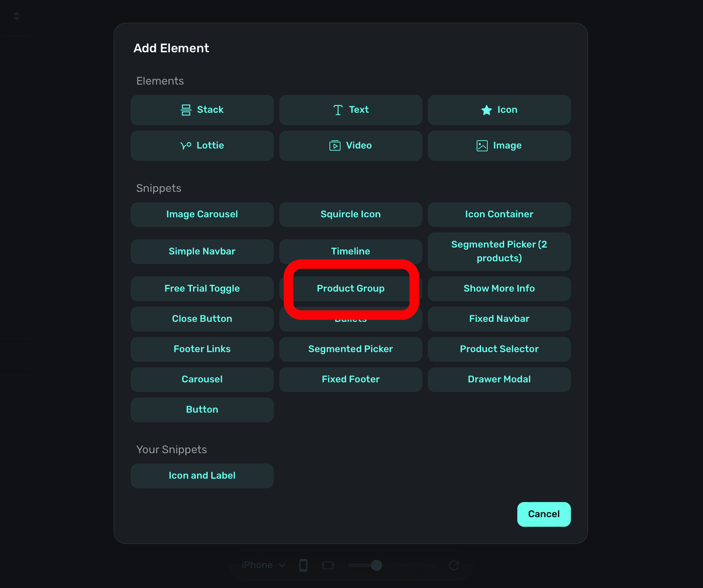The height and width of the screenshot is (588, 703).
Task: Insert a Lottie animation element
Action: pyautogui.click(x=202, y=145)
